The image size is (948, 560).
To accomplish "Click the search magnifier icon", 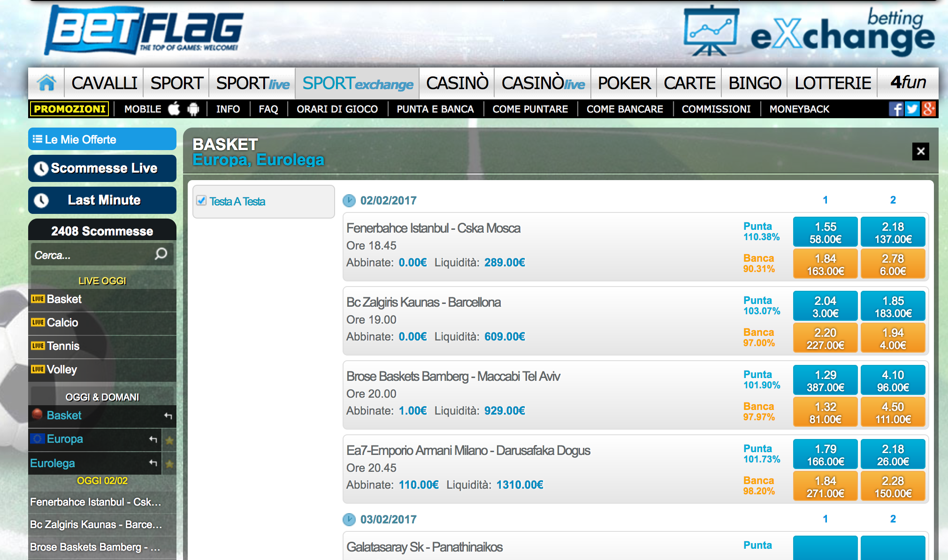I will click(161, 254).
